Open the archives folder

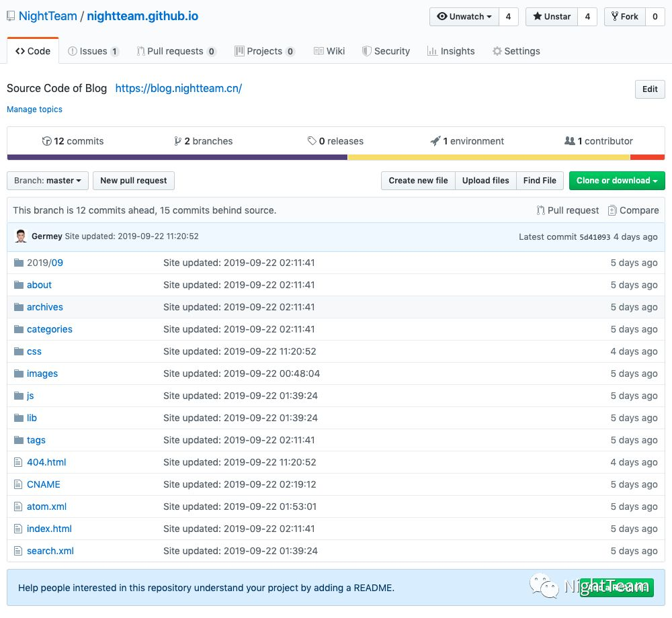coord(45,308)
